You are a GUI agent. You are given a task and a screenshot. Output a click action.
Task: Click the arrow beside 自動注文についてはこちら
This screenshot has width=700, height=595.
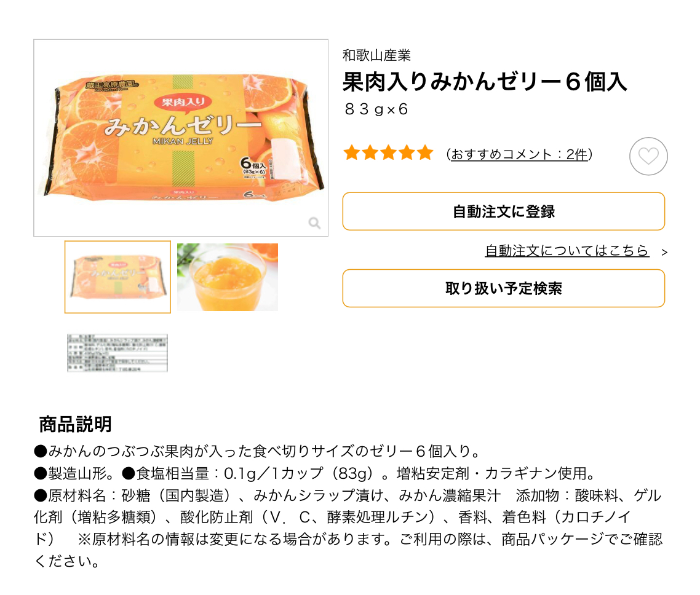click(x=664, y=252)
